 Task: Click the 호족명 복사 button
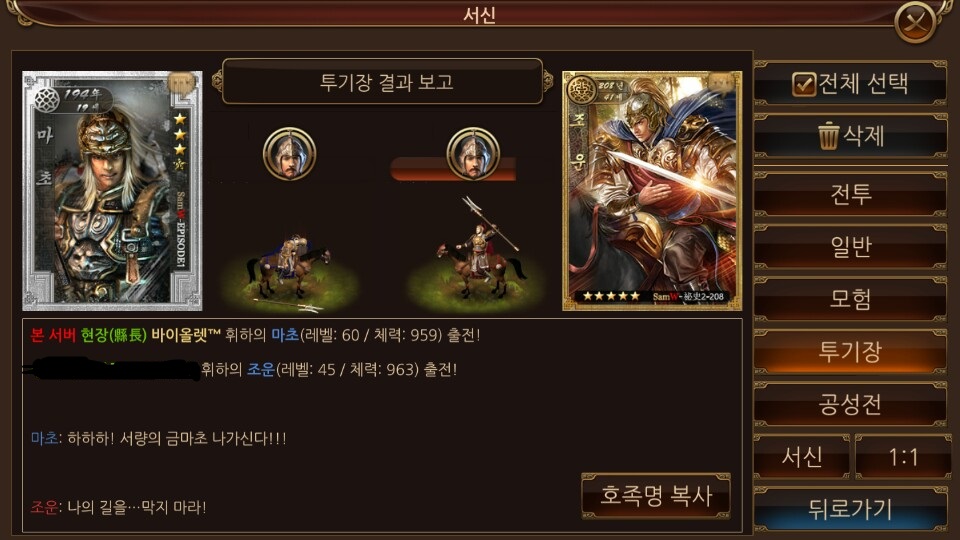[656, 495]
